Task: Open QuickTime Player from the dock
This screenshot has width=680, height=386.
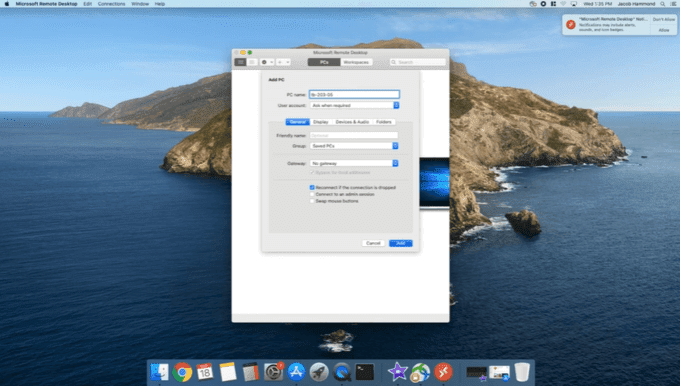Action: point(342,372)
